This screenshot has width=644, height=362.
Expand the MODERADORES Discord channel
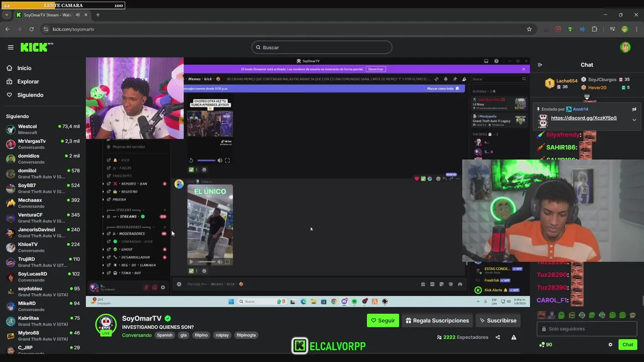coord(135,234)
